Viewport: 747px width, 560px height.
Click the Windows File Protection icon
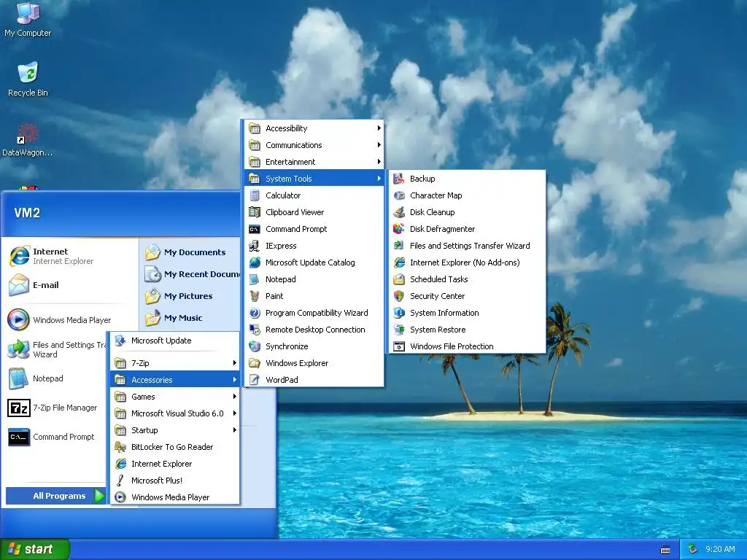pos(399,346)
